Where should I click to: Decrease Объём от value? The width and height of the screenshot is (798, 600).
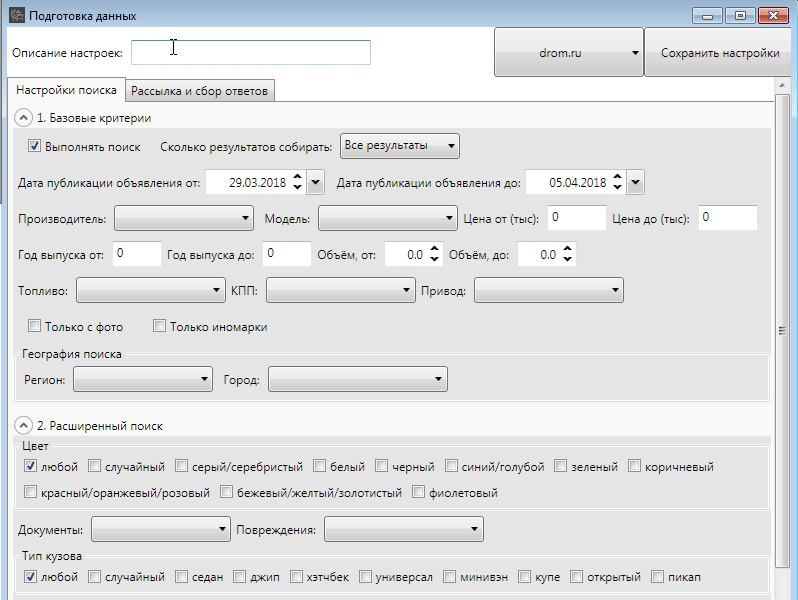434,259
